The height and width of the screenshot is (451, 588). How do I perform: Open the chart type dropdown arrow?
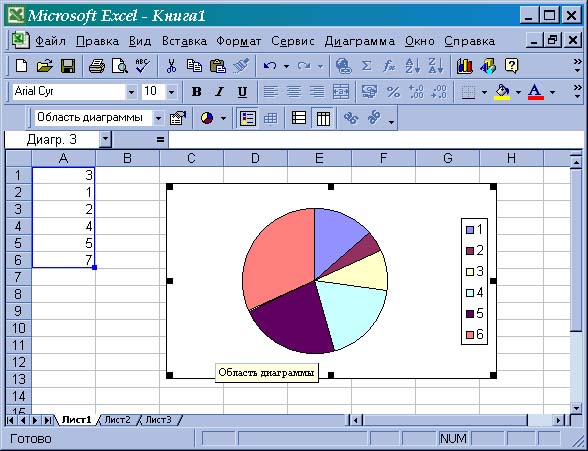pos(224,118)
